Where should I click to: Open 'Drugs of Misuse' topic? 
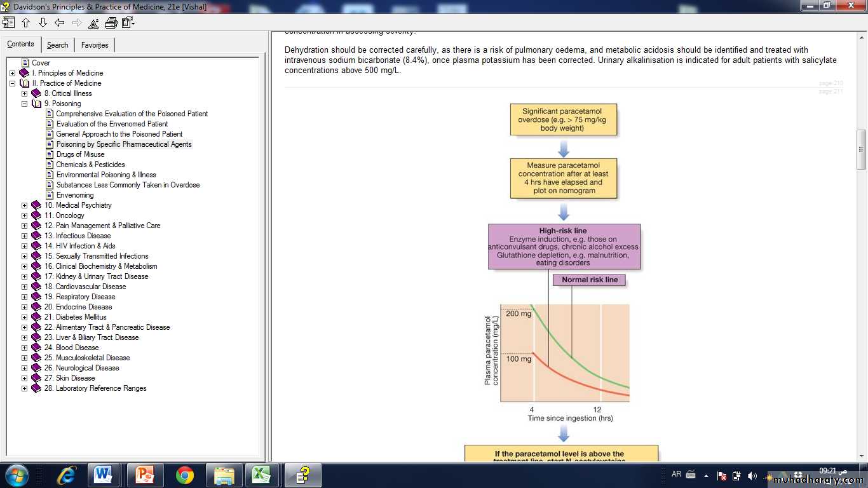80,154
